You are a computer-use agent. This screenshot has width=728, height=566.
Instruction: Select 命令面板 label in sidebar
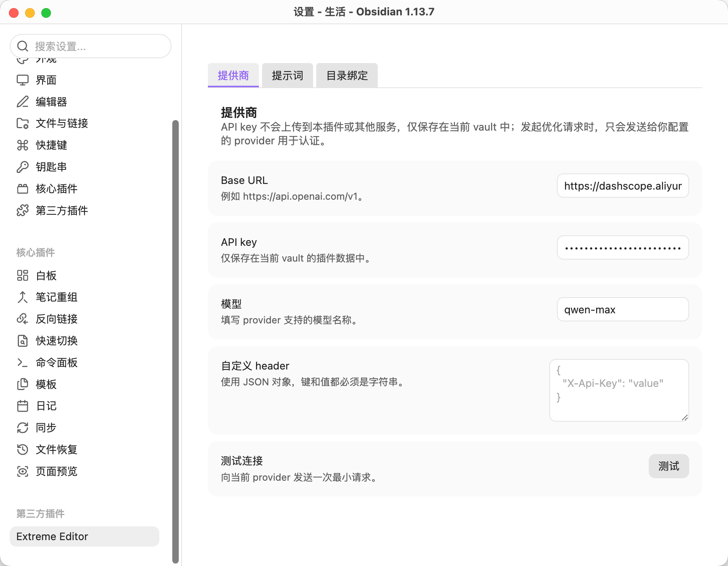coord(57,363)
